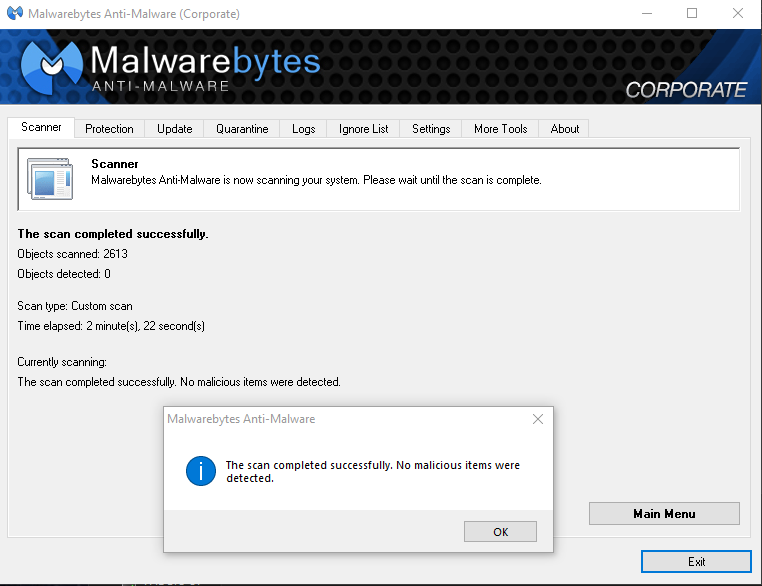Click OK in the scan completed dialog
Image resolution: width=762 pixels, height=586 pixels.
tap(500, 532)
